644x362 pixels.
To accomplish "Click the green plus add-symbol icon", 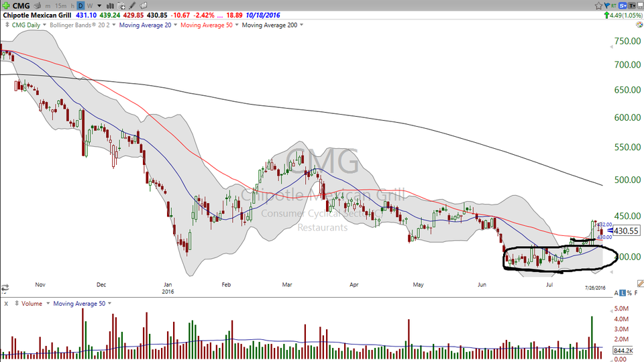I will [6, 6].
